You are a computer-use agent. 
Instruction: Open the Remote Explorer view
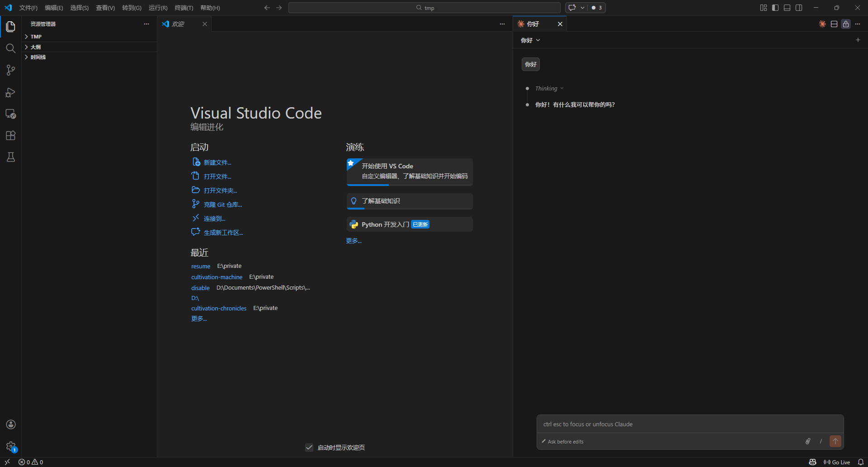point(10,114)
